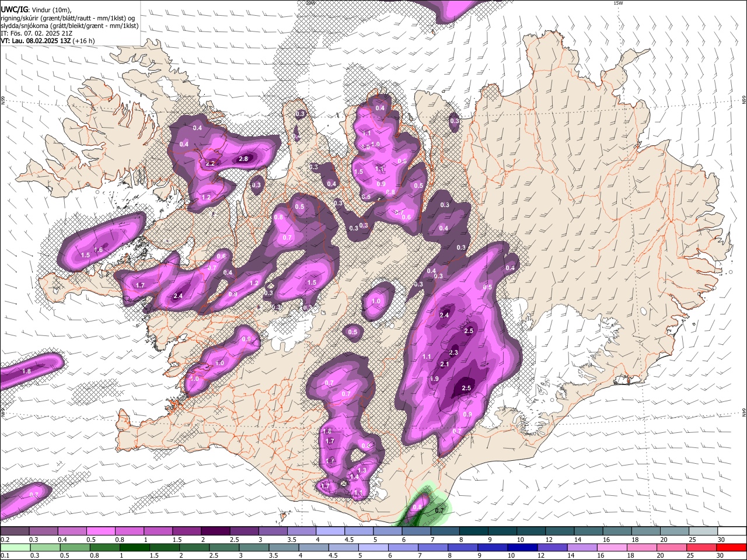Screen dimensions: 747x560
Task: Pick the bright red rain swatch after 30
Action: (731, 547)
